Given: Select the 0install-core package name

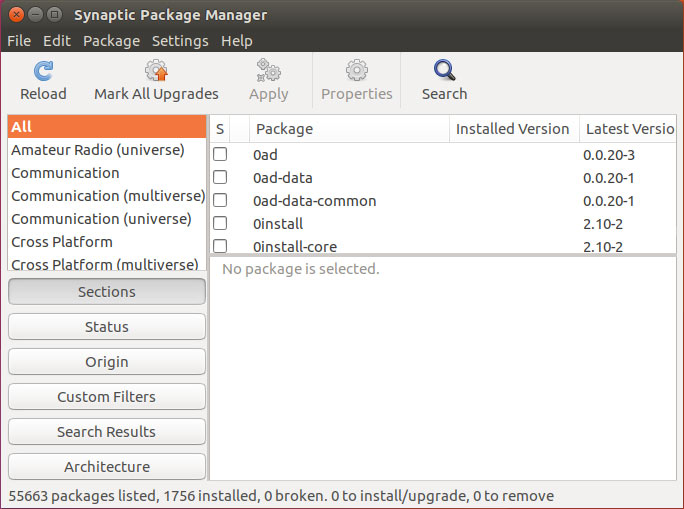Looking at the screenshot, I should [295, 247].
